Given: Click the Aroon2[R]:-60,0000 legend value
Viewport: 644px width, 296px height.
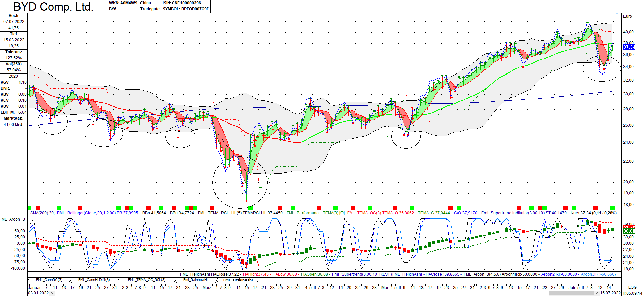Looking at the screenshot, I should coord(559,274).
